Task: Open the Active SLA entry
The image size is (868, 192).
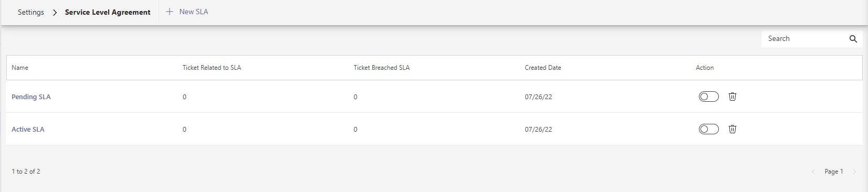Action: tap(28, 129)
